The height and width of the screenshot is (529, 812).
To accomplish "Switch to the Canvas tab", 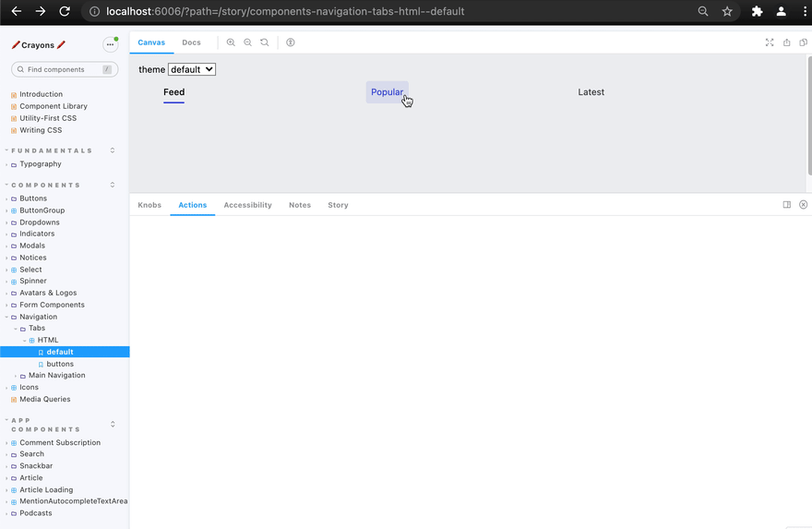I will point(151,42).
